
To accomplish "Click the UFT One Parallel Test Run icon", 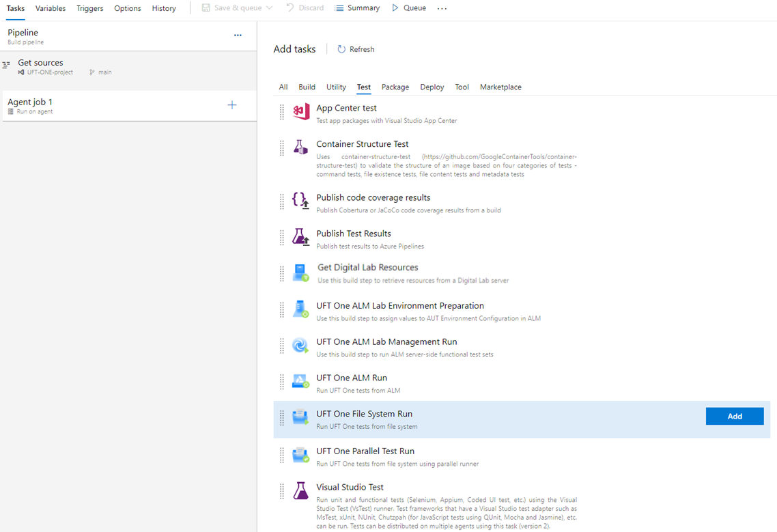I will [x=300, y=455].
